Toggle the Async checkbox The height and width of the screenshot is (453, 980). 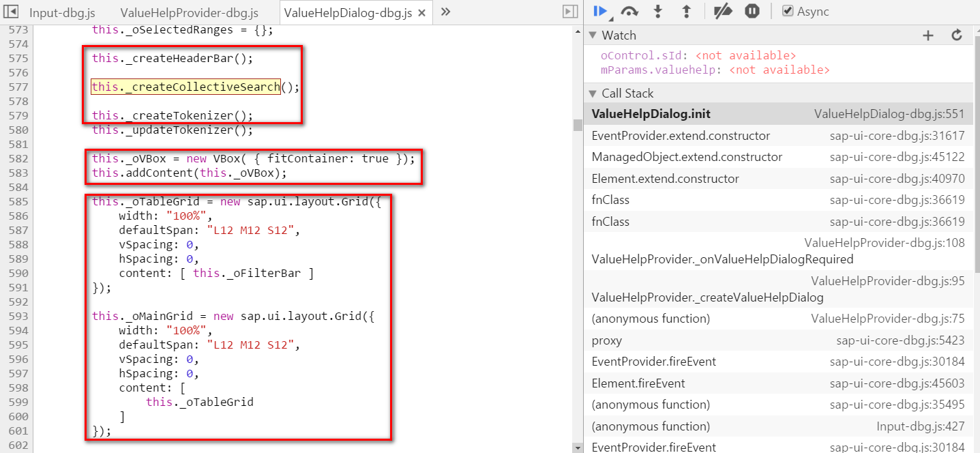(x=788, y=11)
